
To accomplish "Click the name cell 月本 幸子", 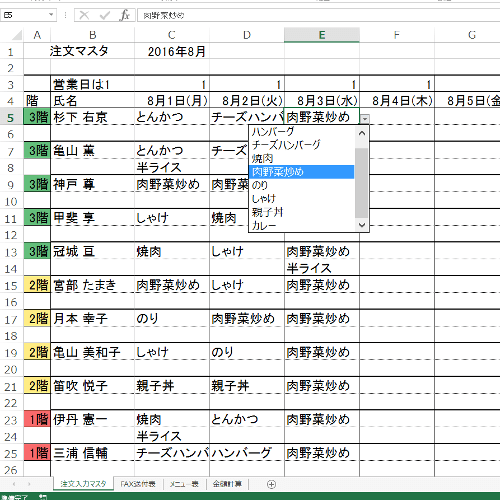I will 93,319.
